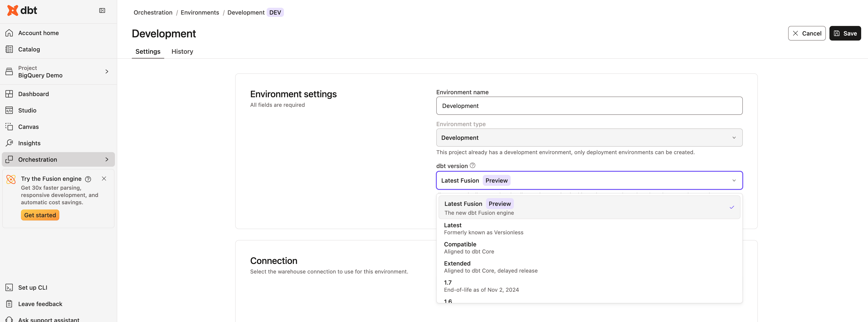The image size is (868, 322).
Task: Click the Cancel button
Action: click(x=807, y=33)
